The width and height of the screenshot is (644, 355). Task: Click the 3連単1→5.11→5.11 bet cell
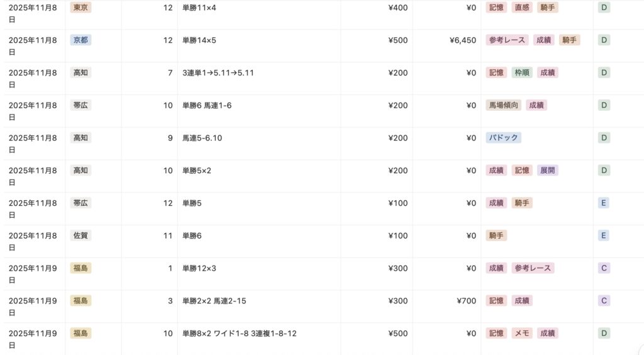point(218,73)
